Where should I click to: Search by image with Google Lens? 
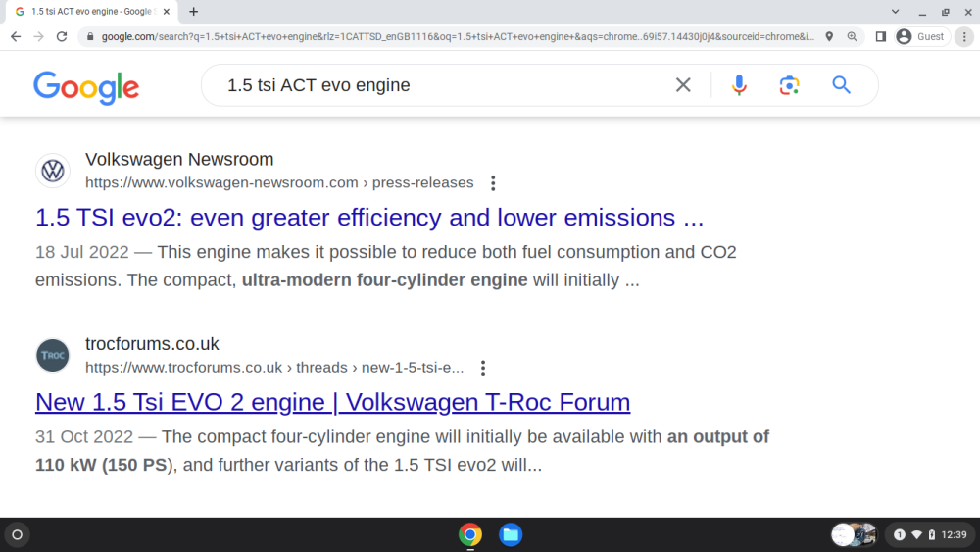coord(789,85)
